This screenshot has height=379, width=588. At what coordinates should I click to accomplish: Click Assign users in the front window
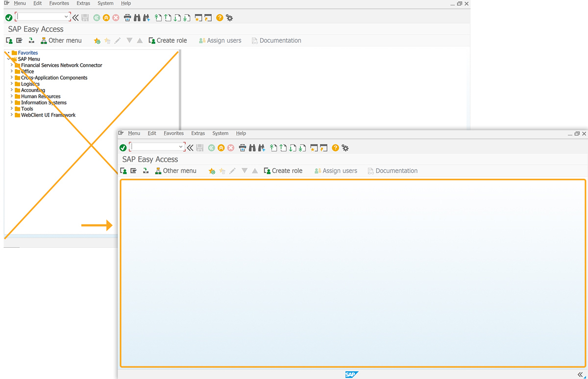pos(336,171)
